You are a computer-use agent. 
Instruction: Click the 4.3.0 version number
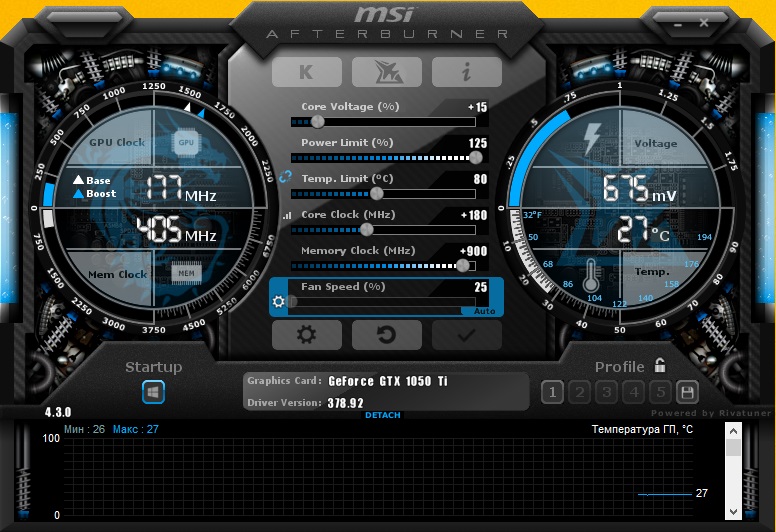pos(58,412)
